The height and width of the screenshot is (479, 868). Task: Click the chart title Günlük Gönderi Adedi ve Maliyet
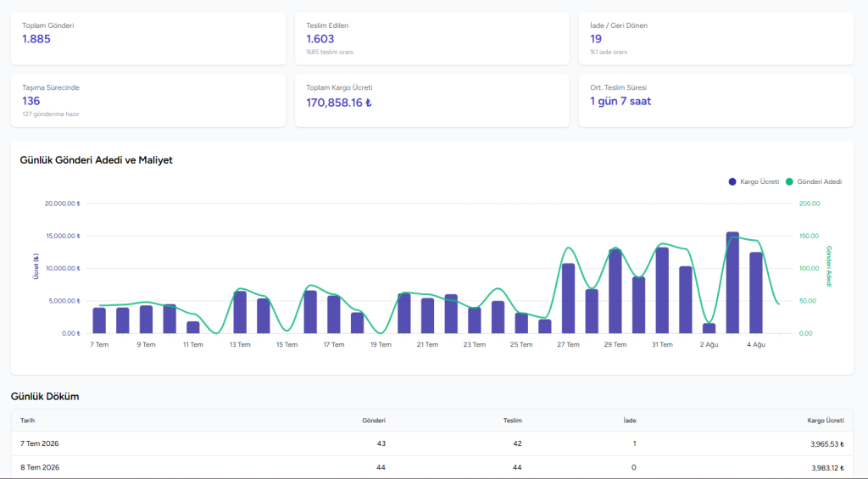(97, 160)
